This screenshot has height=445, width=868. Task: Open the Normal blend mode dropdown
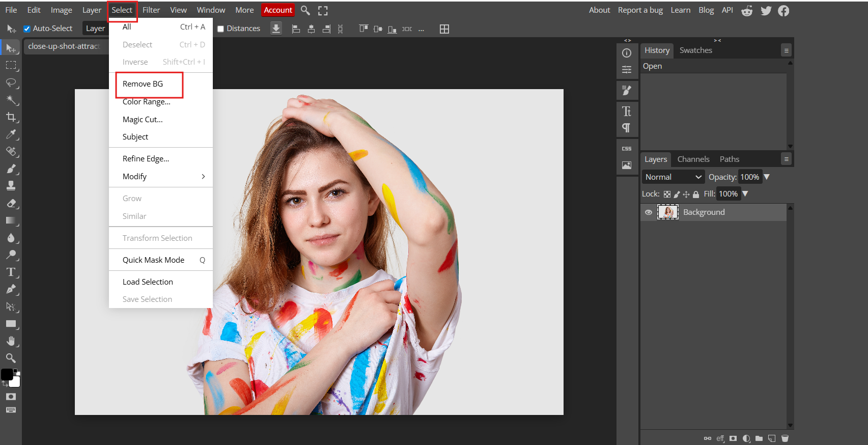click(x=673, y=177)
